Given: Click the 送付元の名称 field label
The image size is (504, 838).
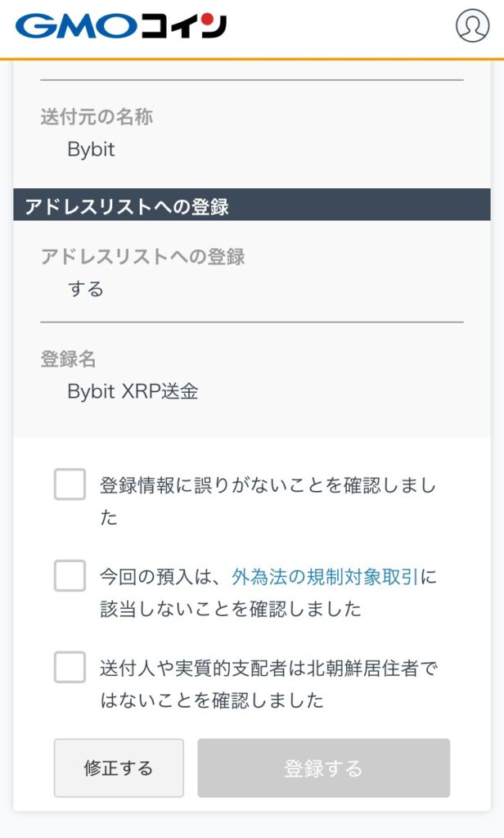Looking at the screenshot, I should [x=97, y=117].
